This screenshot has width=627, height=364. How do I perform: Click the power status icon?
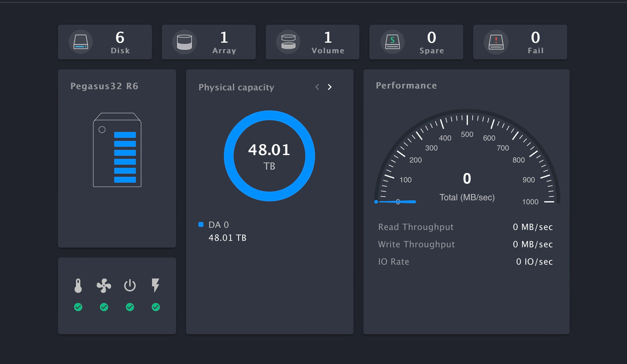click(x=130, y=286)
